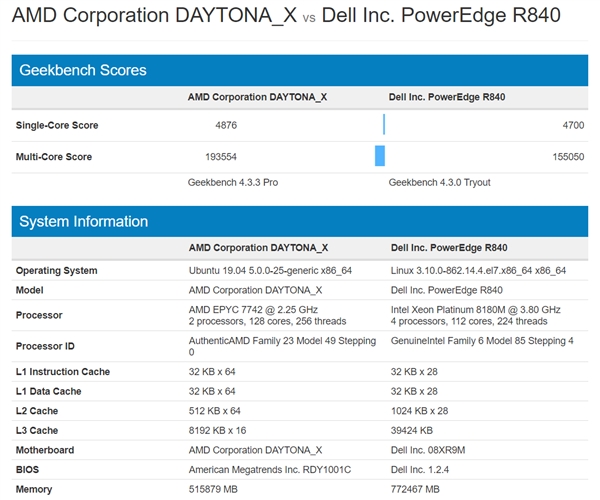The height and width of the screenshot is (500, 600).
Task: Click the Dell single-core value 4700
Action: coord(573,125)
